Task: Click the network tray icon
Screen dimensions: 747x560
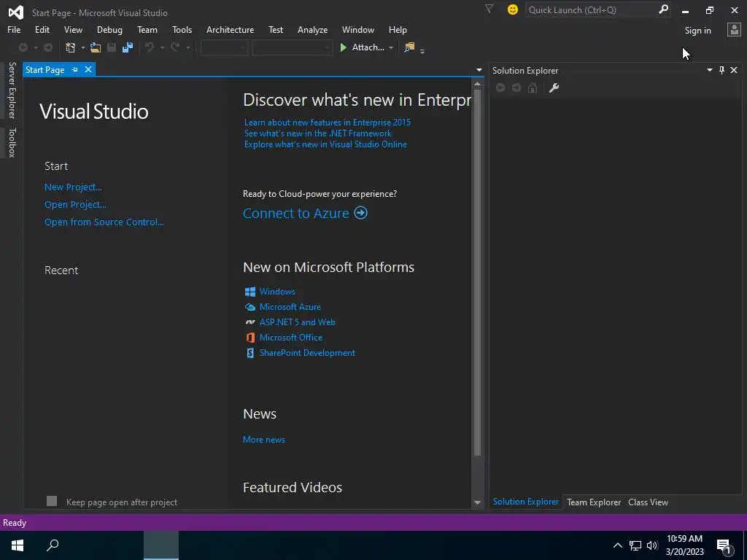Action: pos(635,545)
